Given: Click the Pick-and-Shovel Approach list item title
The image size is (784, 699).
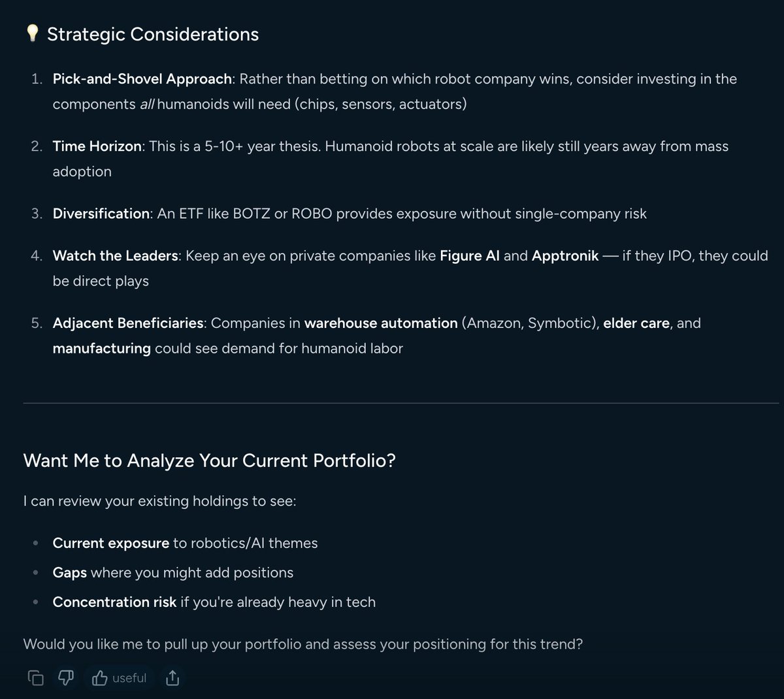Looking at the screenshot, I should [x=142, y=79].
